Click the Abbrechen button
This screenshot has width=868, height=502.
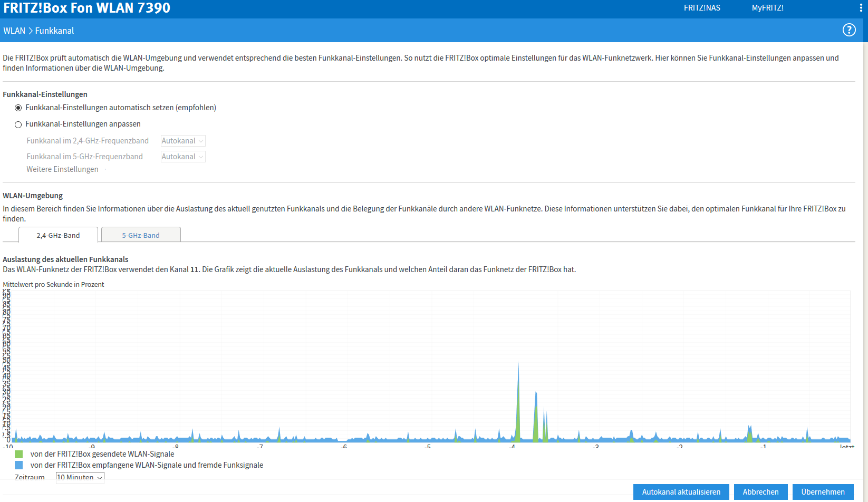coord(760,492)
